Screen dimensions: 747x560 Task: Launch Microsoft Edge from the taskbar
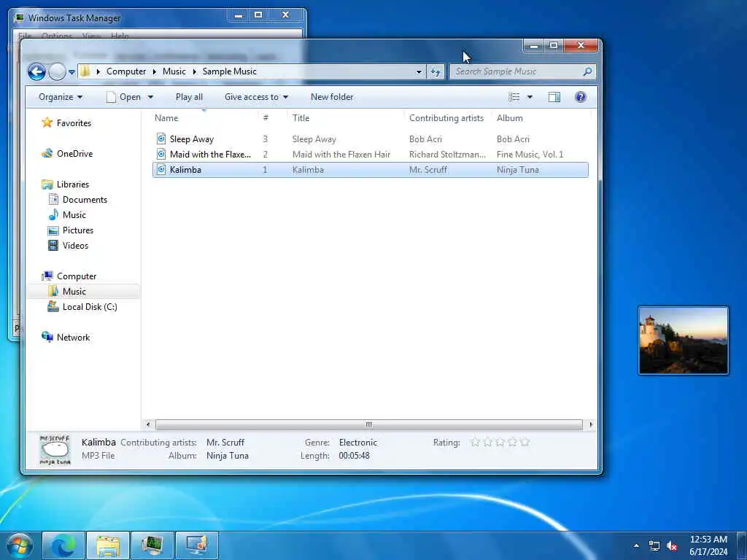coord(63,545)
